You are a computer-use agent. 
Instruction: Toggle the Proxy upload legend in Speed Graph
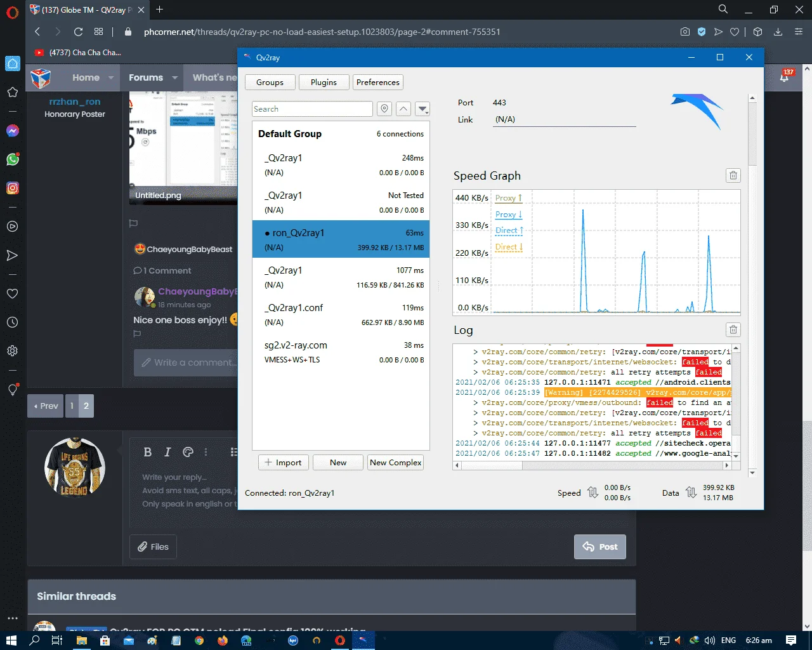pyautogui.click(x=509, y=198)
